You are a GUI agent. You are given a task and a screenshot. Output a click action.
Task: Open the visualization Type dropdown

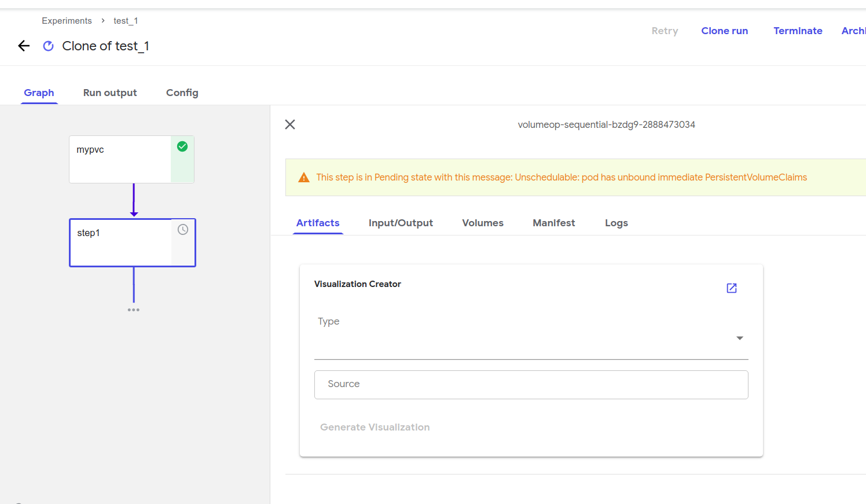point(739,337)
